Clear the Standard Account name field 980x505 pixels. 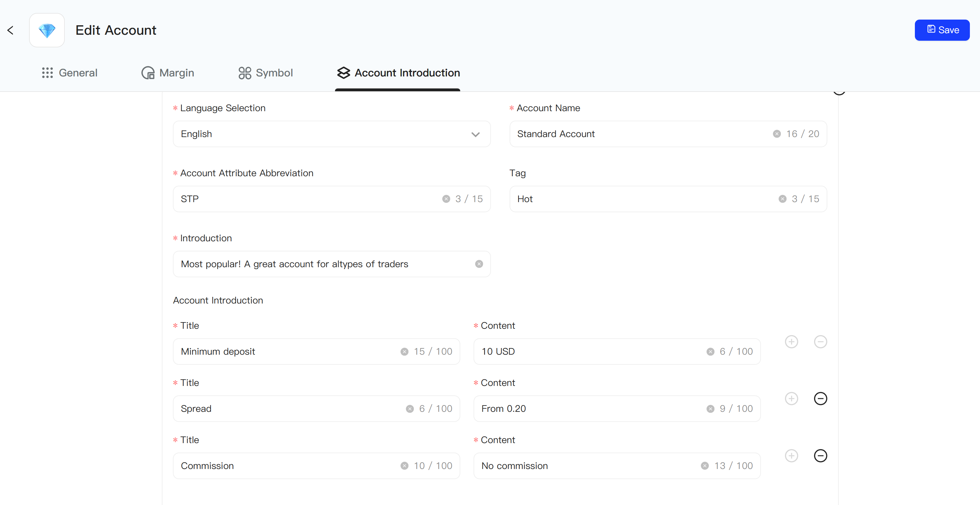(x=777, y=134)
